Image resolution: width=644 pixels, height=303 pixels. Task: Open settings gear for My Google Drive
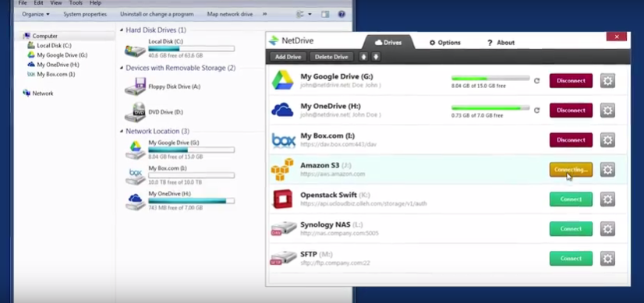(607, 81)
